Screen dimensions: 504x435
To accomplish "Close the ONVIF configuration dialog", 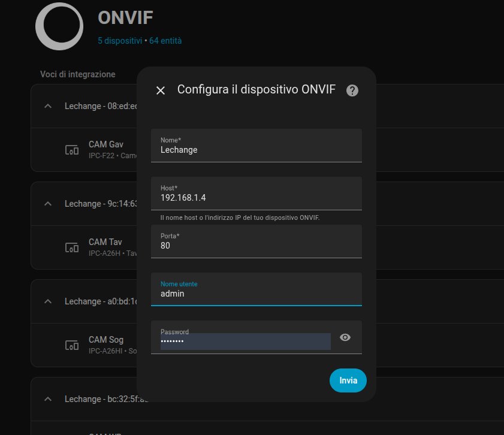I will click(161, 90).
